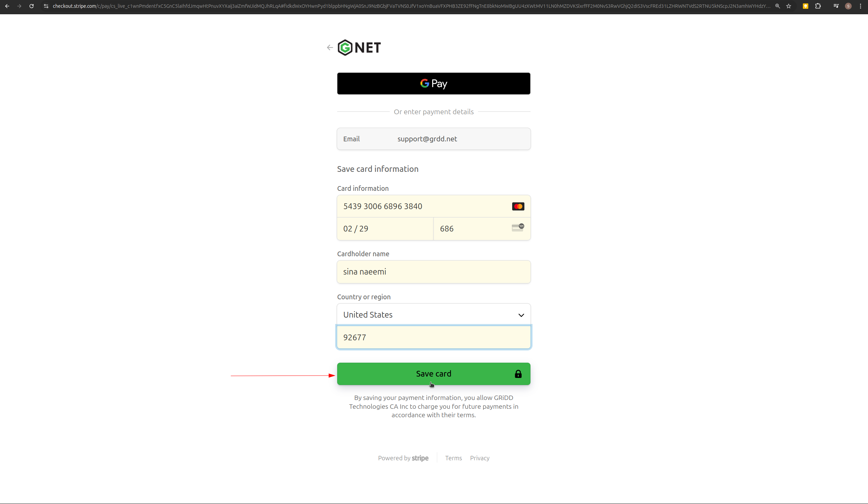Open the Privacy link in the footer
The image size is (868, 504).
coord(480,458)
